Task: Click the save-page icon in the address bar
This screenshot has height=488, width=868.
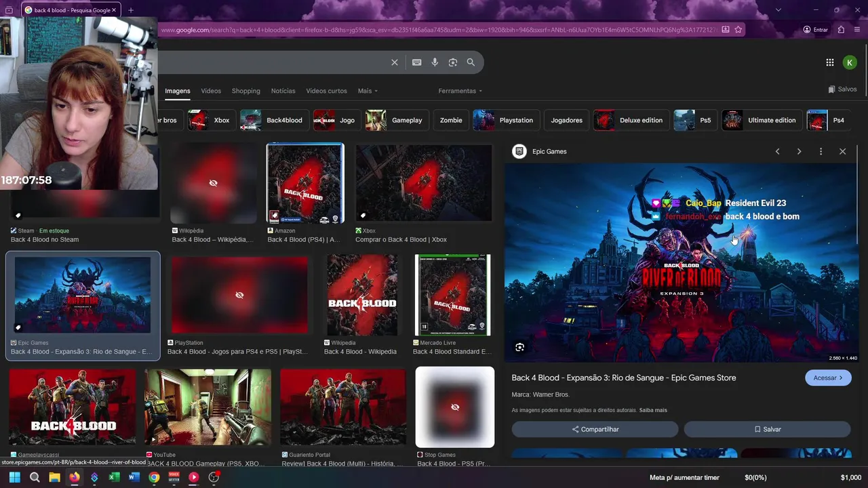Action: [726, 30]
